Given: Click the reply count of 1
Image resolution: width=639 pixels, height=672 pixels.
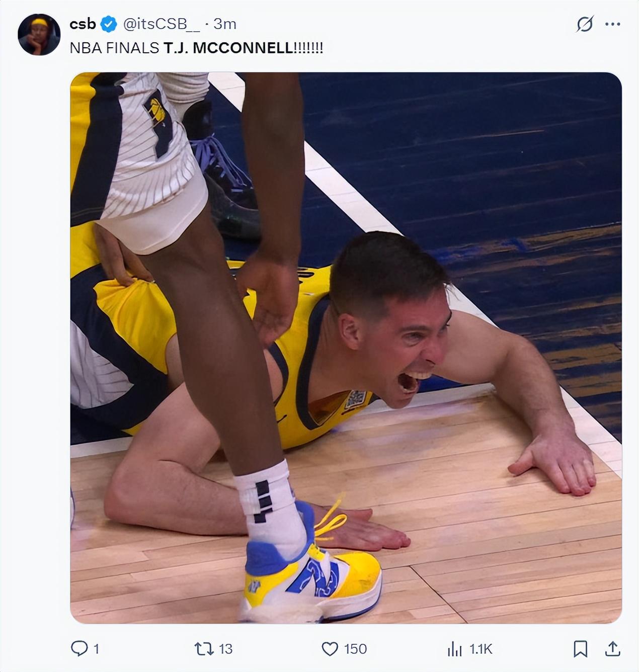Looking at the screenshot, I should tap(96, 649).
